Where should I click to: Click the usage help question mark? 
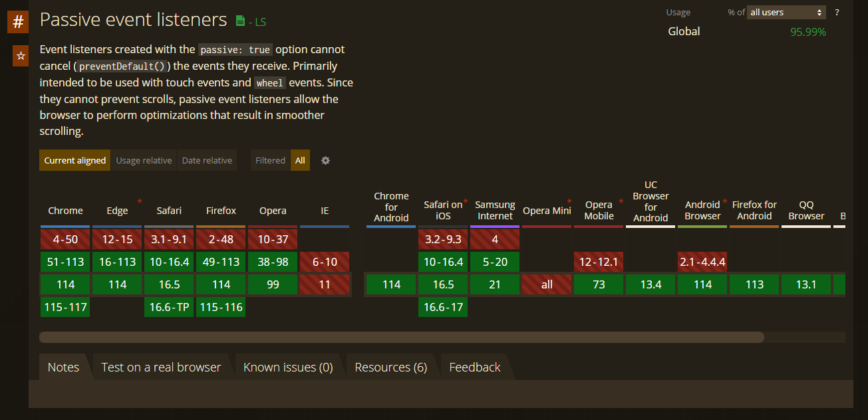(837, 13)
